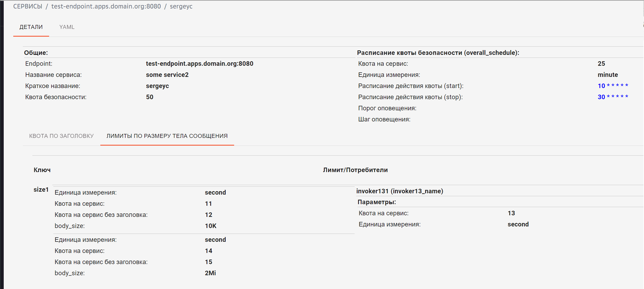
Task: Open the ДЕТАЛИ tab
Action: (31, 27)
